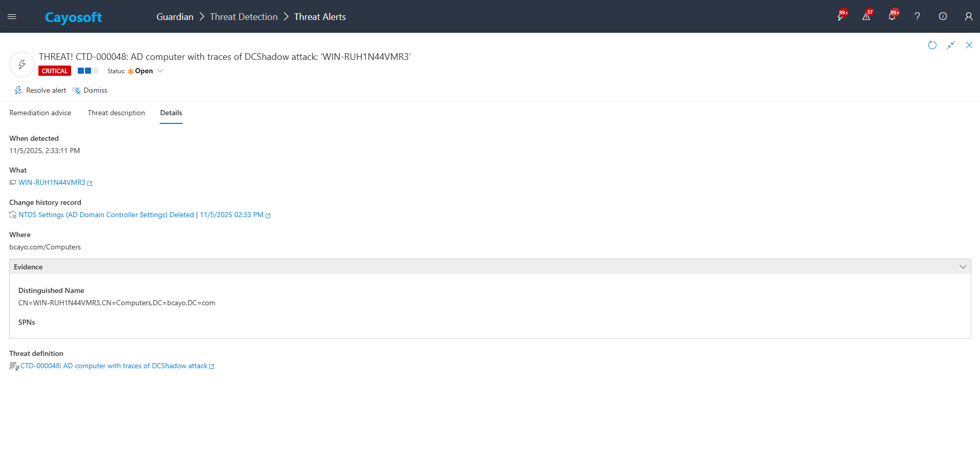
Task: Dismiss the threat alert
Action: click(90, 91)
